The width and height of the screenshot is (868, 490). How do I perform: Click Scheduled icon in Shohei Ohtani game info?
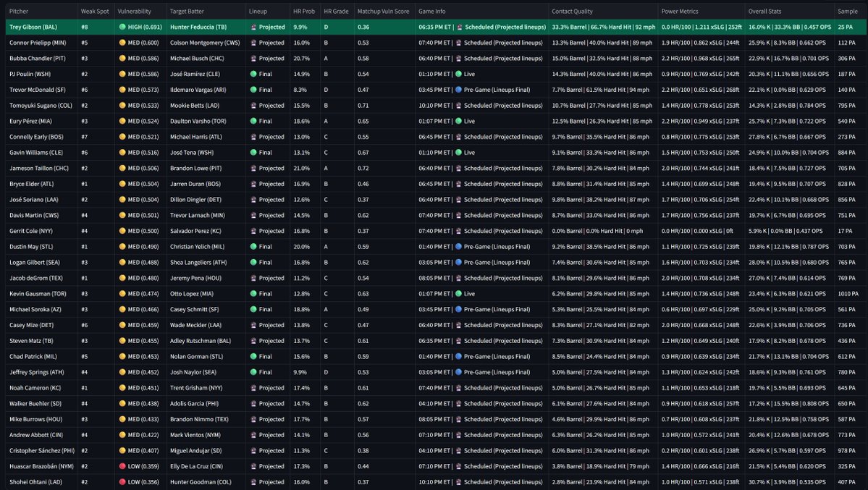459,482
